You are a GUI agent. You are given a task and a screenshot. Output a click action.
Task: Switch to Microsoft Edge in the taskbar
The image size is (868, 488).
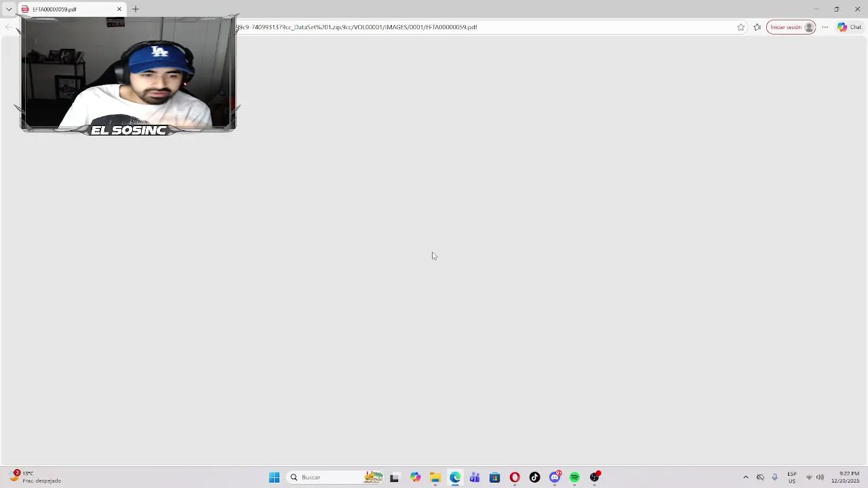[x=455, y=477]
